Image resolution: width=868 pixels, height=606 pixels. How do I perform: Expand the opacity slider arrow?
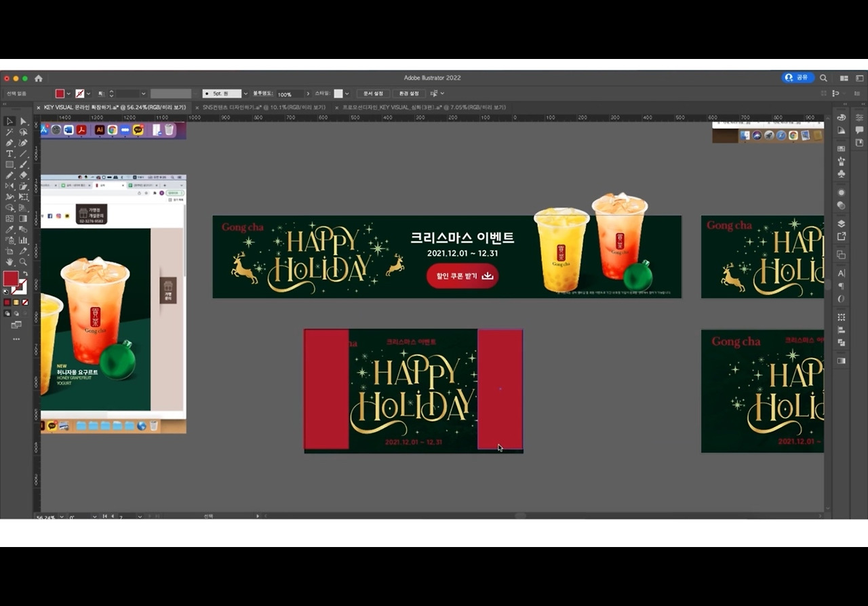click(308, 94)
